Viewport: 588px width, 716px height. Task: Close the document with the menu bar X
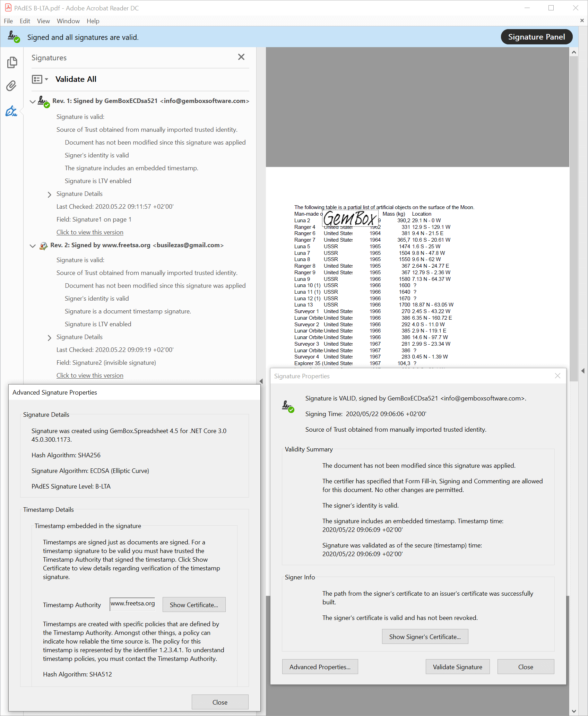point(582,21)
